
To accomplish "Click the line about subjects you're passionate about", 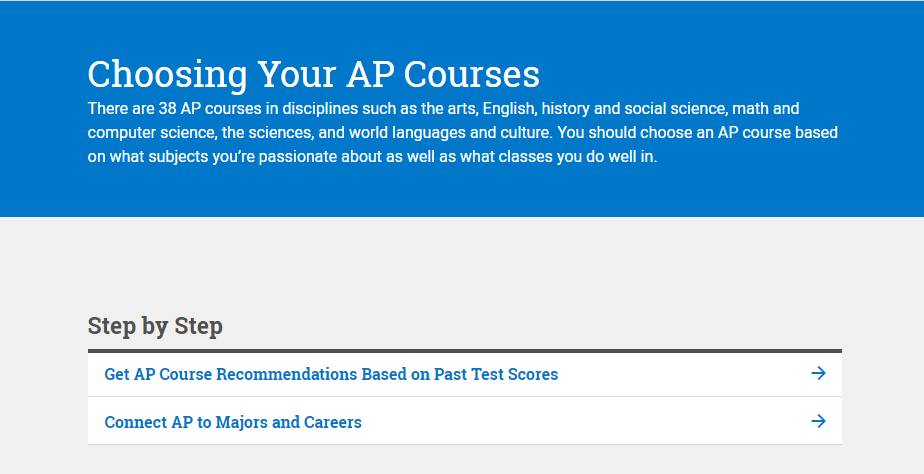I will (372, 157).
